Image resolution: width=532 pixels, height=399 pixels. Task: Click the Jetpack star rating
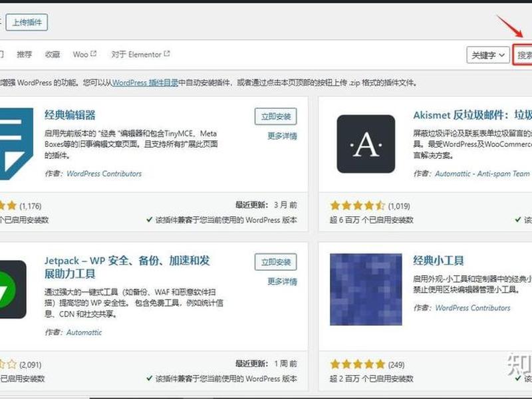point(8,364)
